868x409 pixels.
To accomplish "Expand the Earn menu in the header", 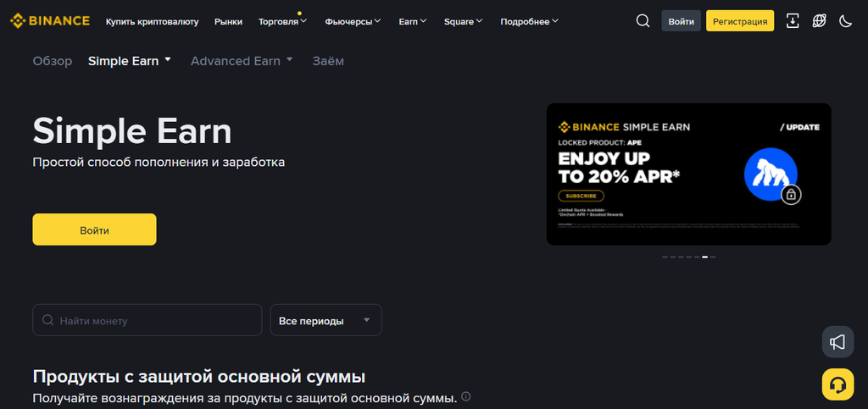I will tap(413, 21).
